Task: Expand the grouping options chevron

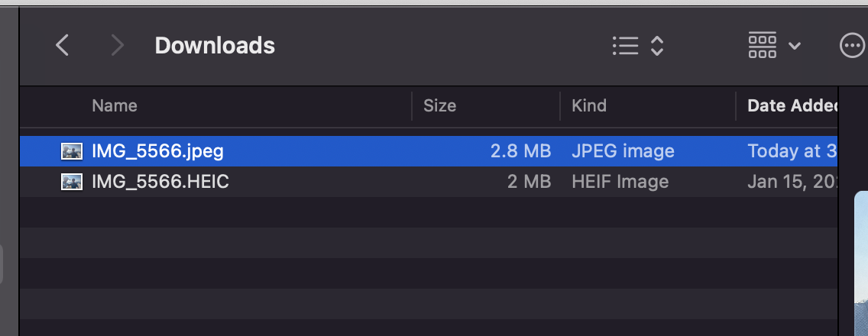Action: (795, 46)
